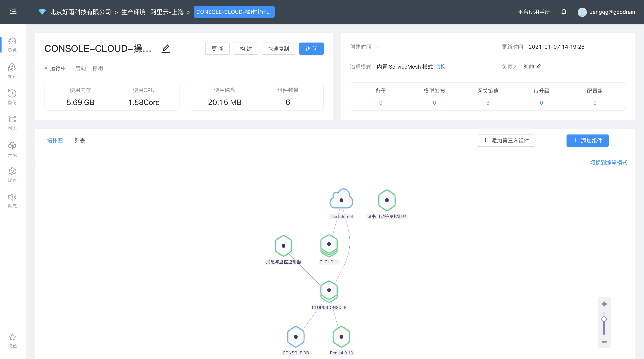Viewport: 644px width, 359px height.
Task: Open the 收藏 favorites star item
Action: pyautogui.click(x=12, y=341)
